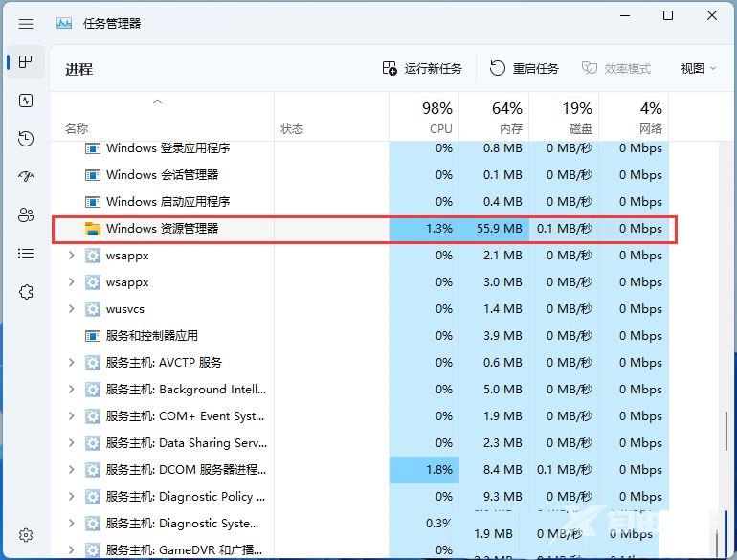This screenshot has height=560, width=737.
Task: Open the 视图 dropdown
Action: coord(698,69)
